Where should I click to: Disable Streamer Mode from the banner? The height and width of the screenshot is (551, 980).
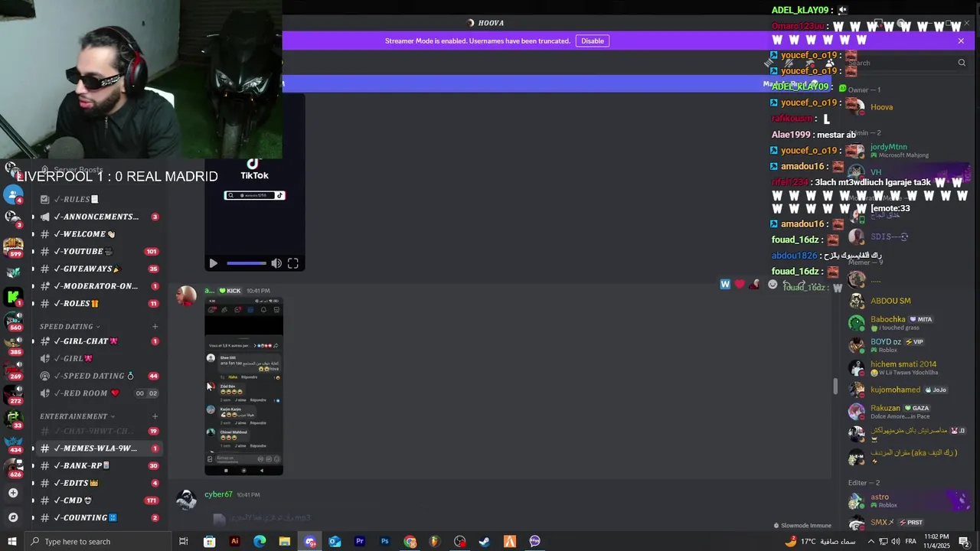[593, 41]
